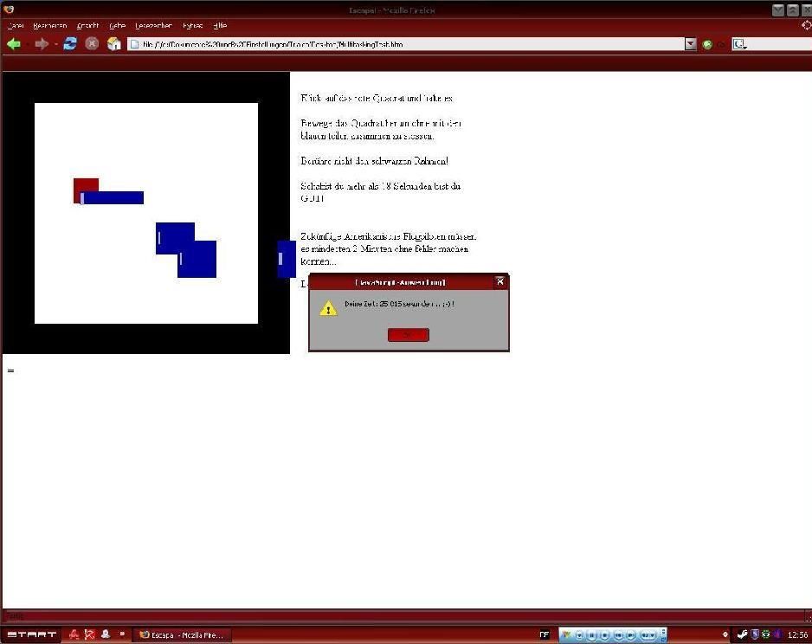This screenshot has height=644, width=812.
Task: Click the green Back arrow in Firefox
Action: pos(14,44)
